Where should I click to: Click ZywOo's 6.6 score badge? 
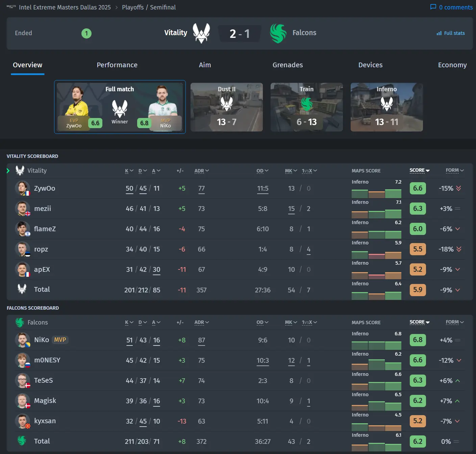pos(418,188)
